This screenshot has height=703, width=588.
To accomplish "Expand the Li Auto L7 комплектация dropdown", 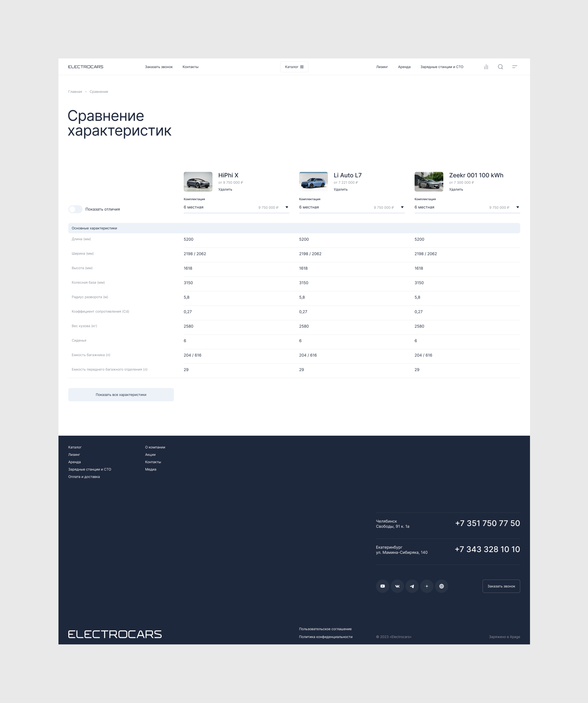I will point(352,208).
